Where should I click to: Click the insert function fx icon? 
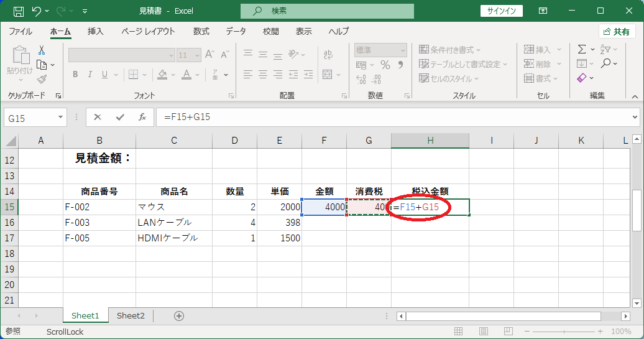coord(142,117)
